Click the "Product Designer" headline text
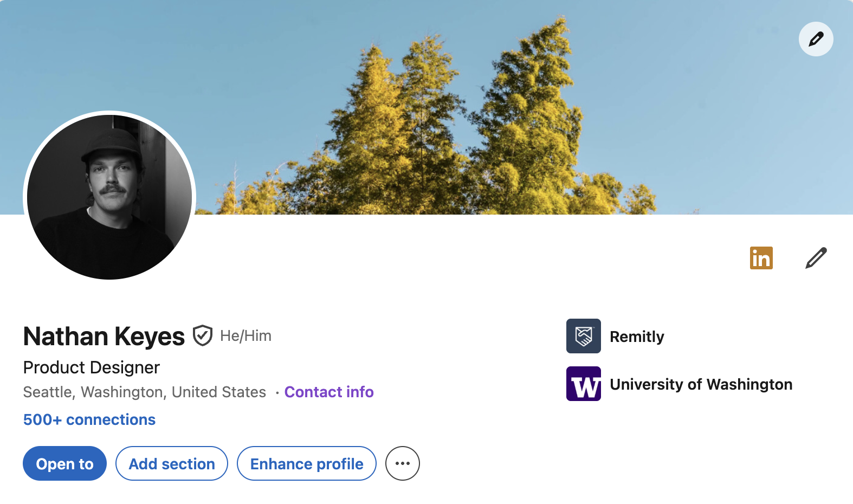Screen dimensions: 853x504 [92, 367]
